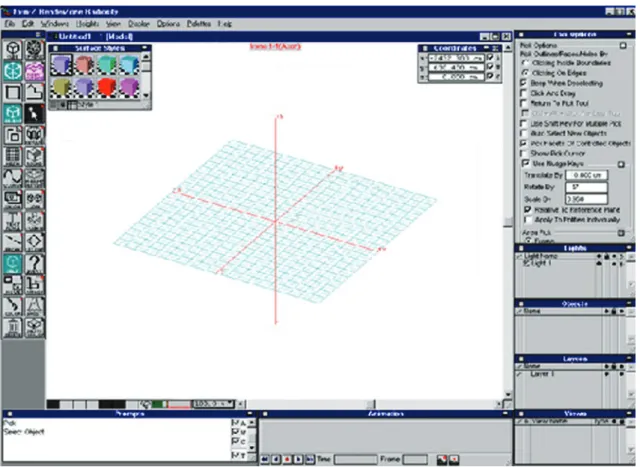Enable the Click And Drag checkbox
Image resolution: width=640 pixels, height=467 pixels.
(524, 93)
